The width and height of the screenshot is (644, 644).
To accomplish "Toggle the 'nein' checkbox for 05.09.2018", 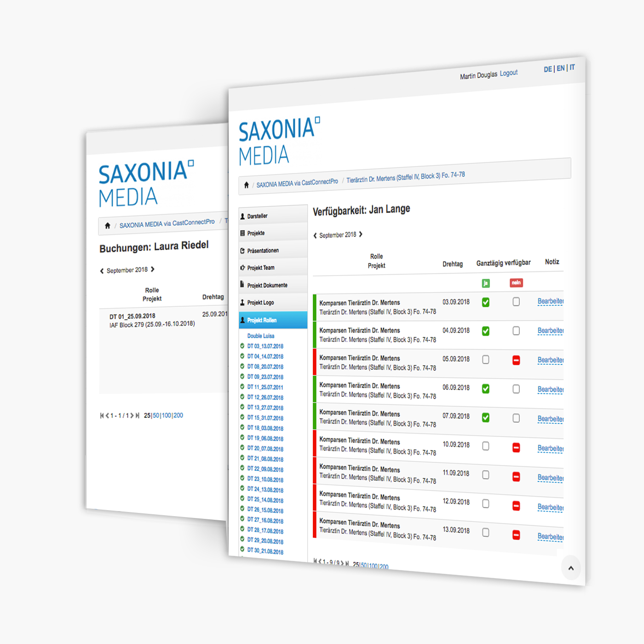I will pos(516,361).
